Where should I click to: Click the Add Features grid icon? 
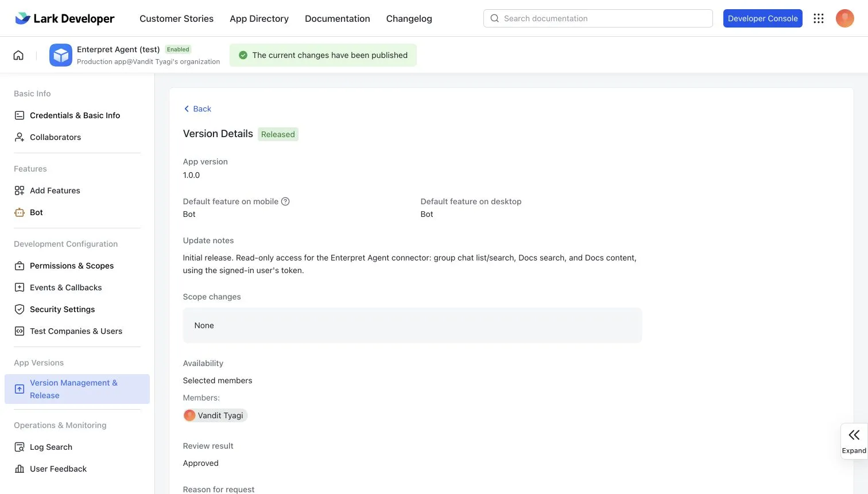pos(20,190)
